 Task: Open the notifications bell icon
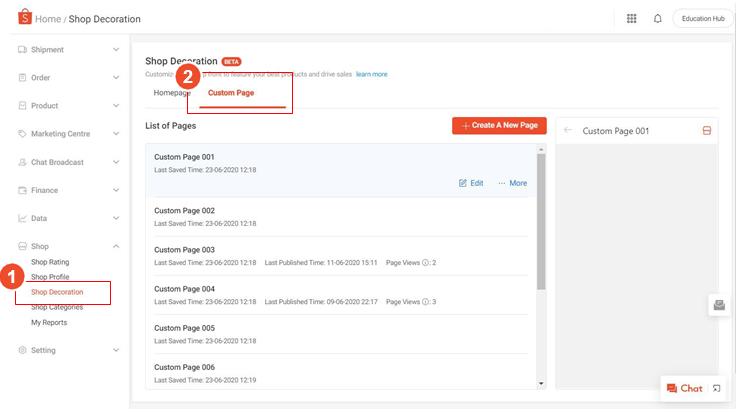657,18
